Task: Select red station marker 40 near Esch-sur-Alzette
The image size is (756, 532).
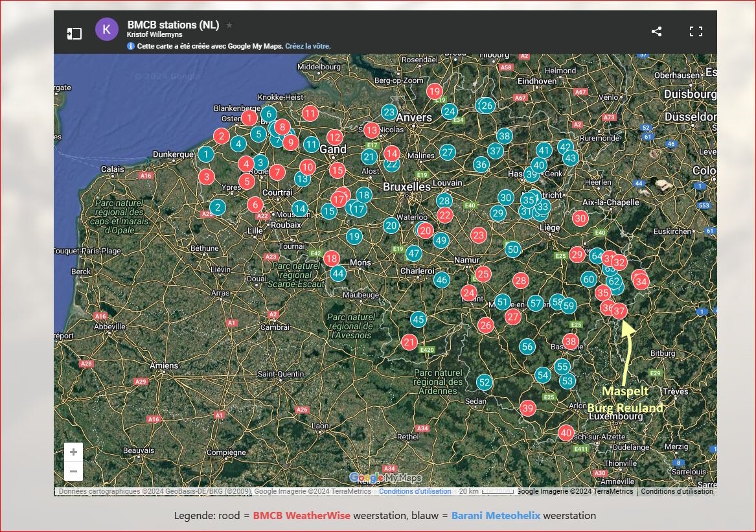Action: coord(566,433)
